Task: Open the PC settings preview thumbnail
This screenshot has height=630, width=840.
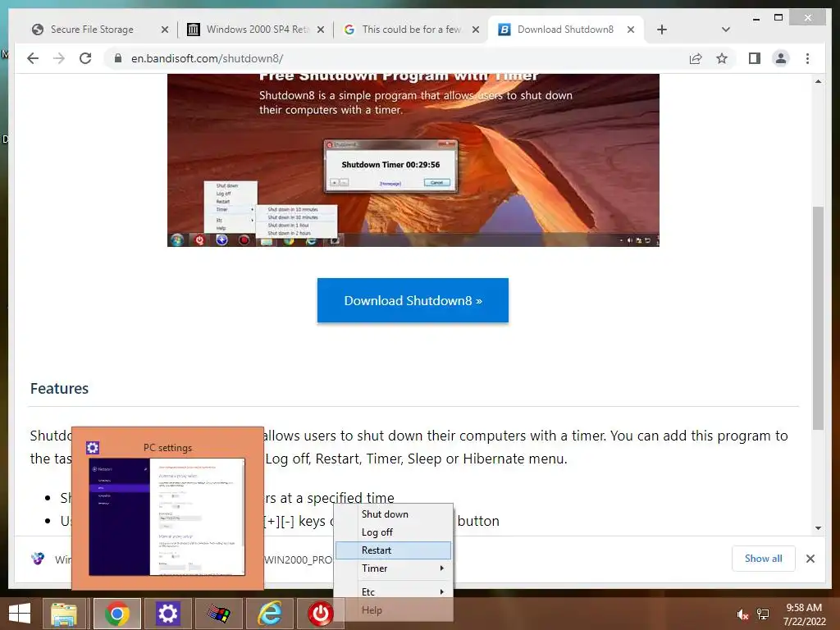Action: [167, 517]
